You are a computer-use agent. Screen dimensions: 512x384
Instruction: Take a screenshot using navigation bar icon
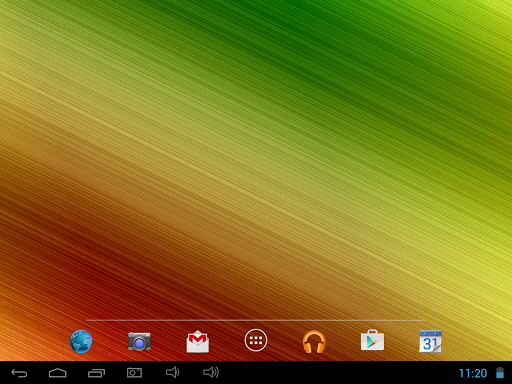pyautogui.click(x=134, y=373)
